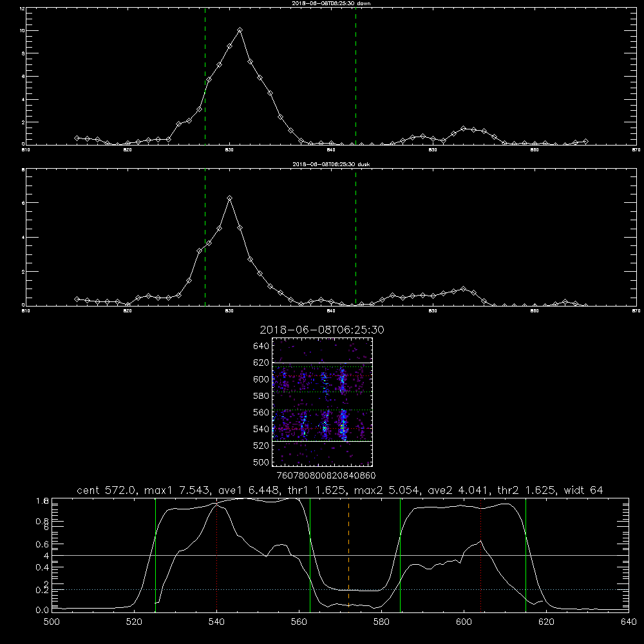Click spectrogram image y-axis label 640
This screenshot has height=644, width=644.
pos(261,346)
